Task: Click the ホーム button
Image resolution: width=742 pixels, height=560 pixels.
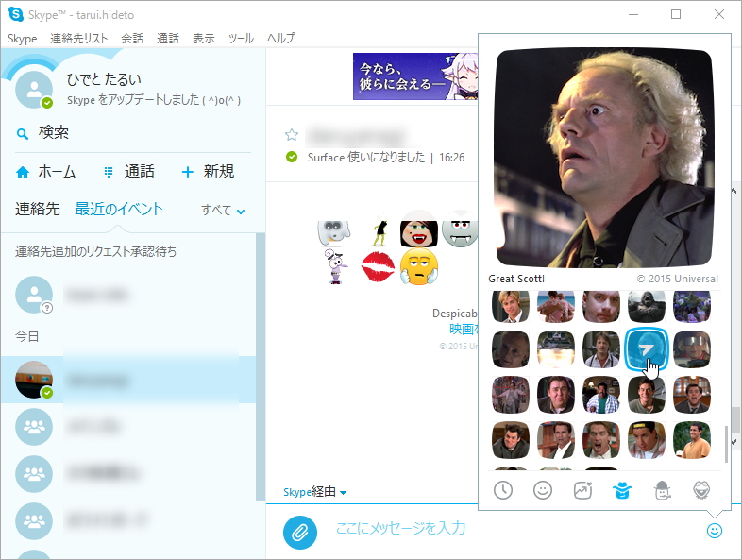Action: pyautogui.click(x=57, y=172)
